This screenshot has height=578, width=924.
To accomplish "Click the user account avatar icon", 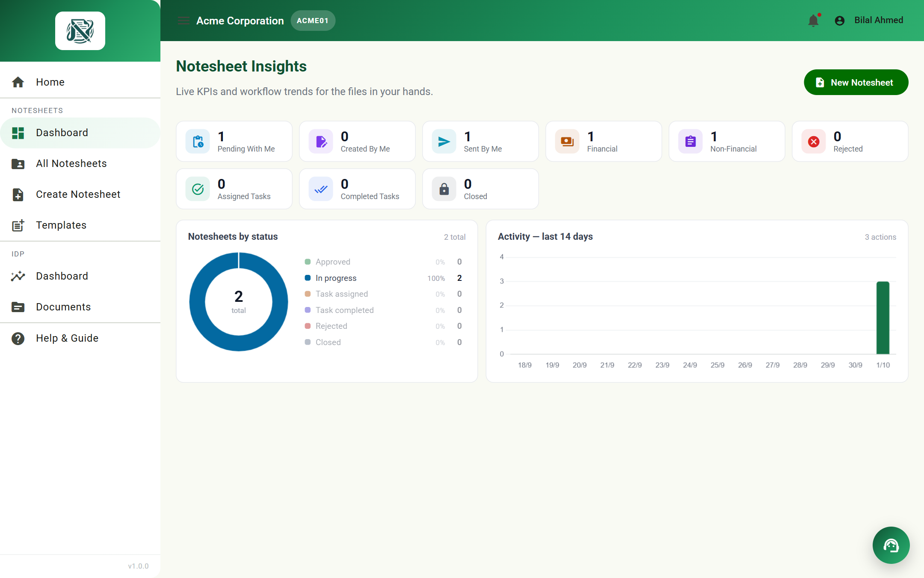I will [840, 21].
